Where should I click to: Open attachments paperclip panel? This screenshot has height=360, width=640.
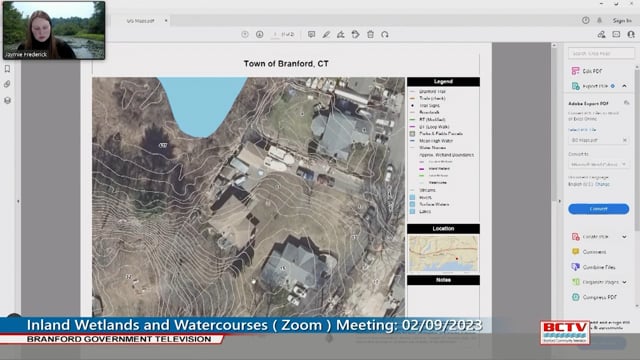point(7,84)
